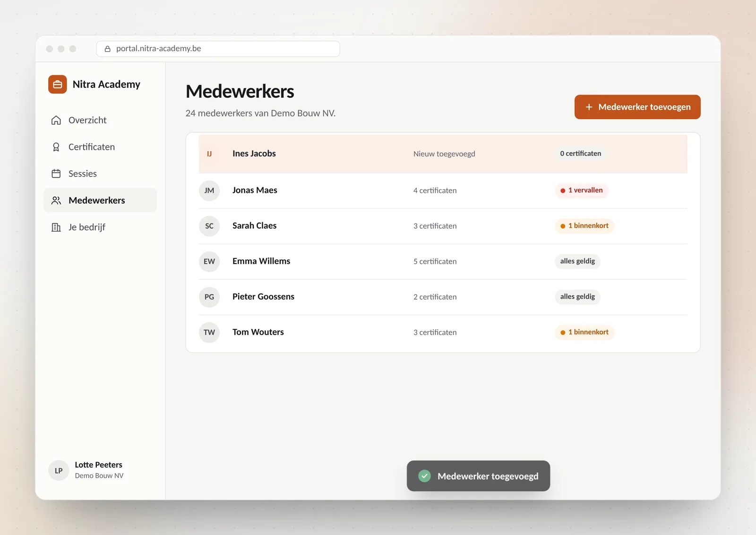Open Ines Jacobs employee row
756x535 pixels.
click(x=443, y=154)
